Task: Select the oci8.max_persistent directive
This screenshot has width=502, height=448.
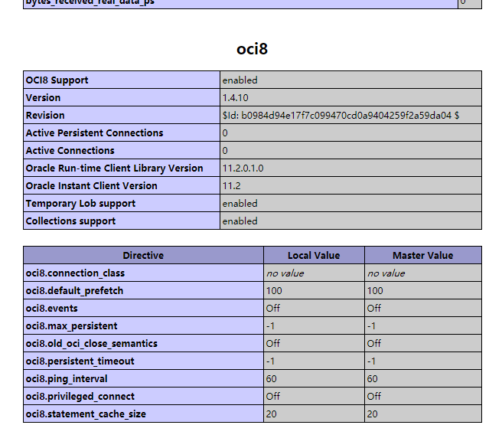Action: 72,326
